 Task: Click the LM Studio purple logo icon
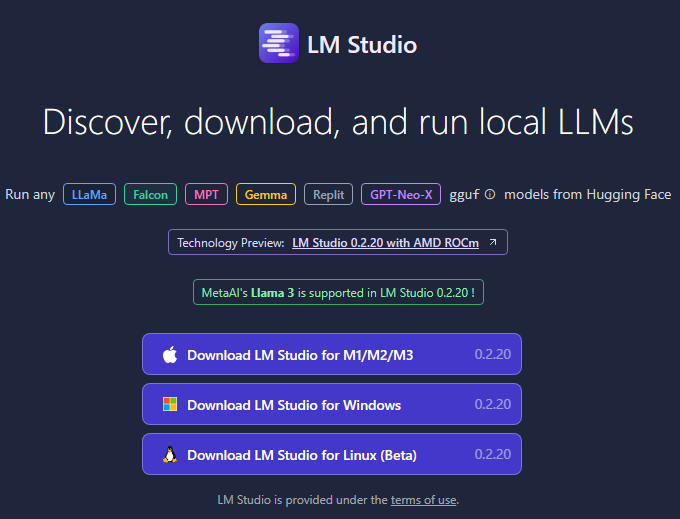point(279,43)
